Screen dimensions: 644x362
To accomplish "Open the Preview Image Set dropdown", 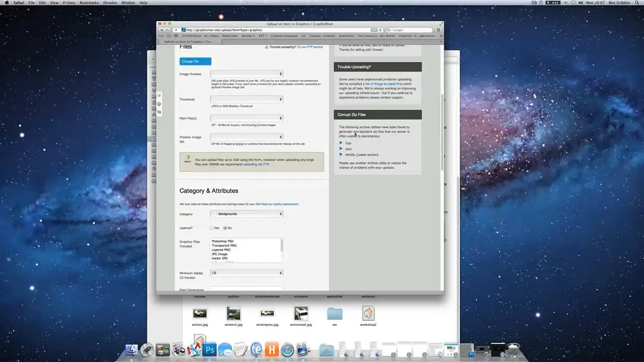I will click(247, 137).
